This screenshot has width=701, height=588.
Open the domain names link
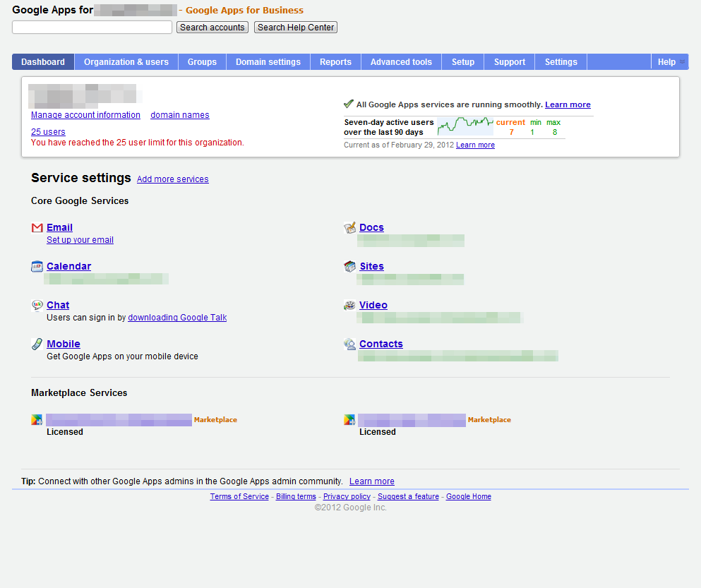click(180, 115)
